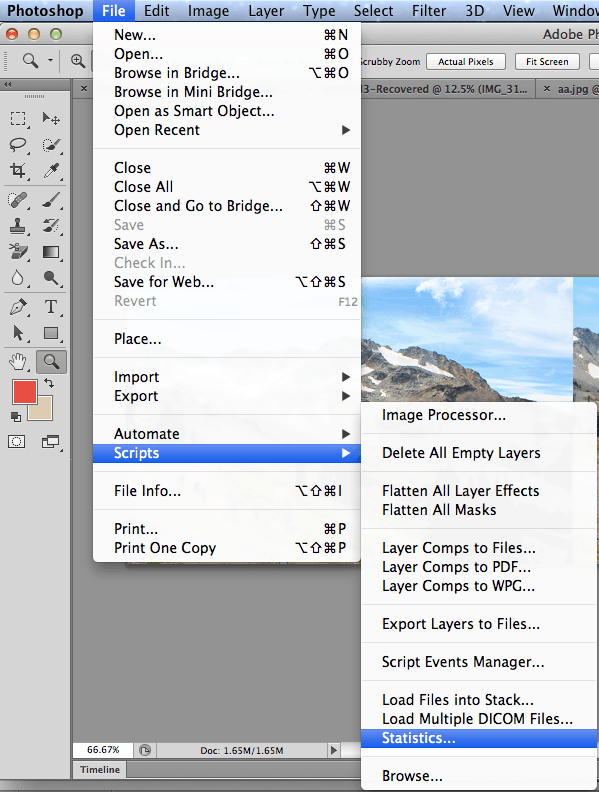Select the Spot Healing Brush tool

click(x=18, y=200)
